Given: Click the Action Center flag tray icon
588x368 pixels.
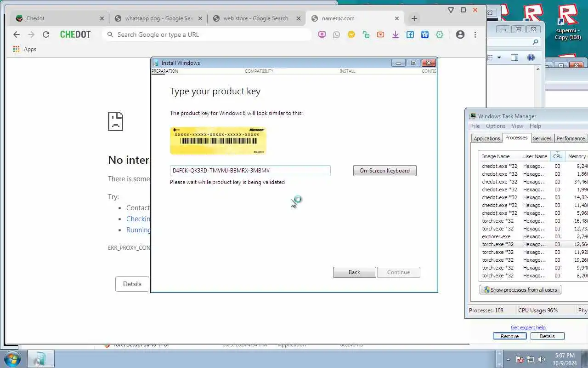Looking at the screenshot, I should 520,359.
